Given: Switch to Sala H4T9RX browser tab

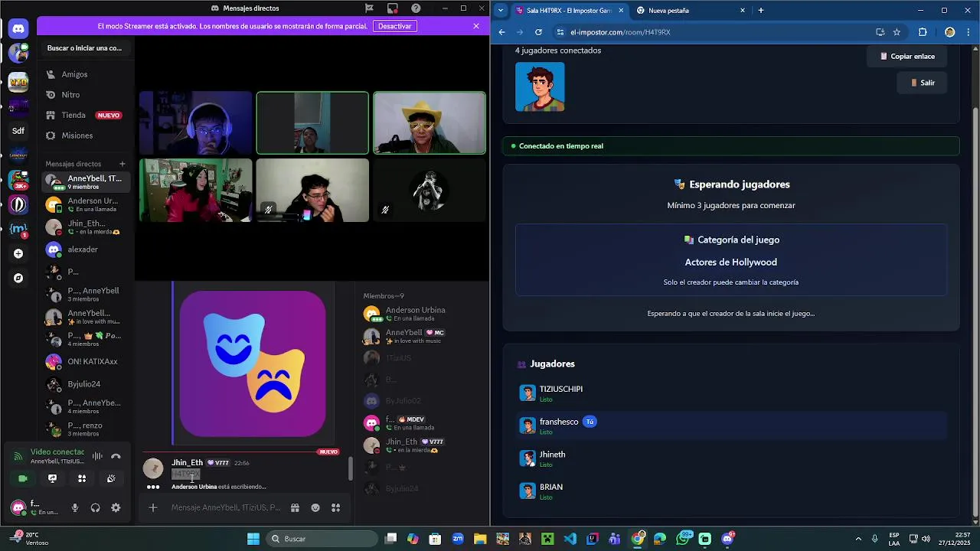Looking at the screenshot, I should click(x=570, y=11).
